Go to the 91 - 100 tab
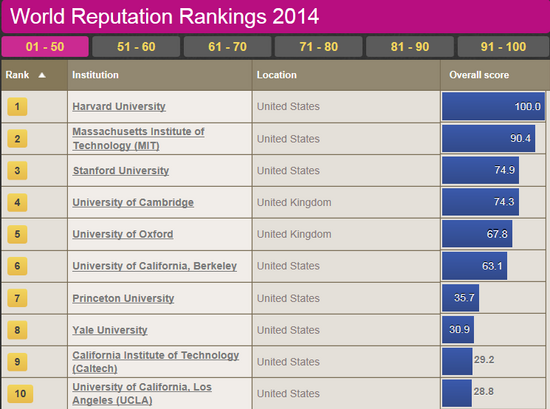The image size is (550, 409). click(503, 47)
